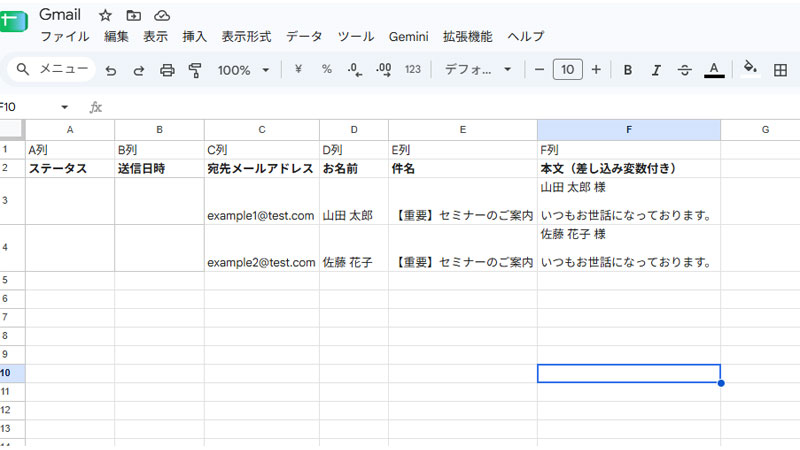Increase decimal places
The width and height of the screenshot is (800, 450).
tap(384, 70)
